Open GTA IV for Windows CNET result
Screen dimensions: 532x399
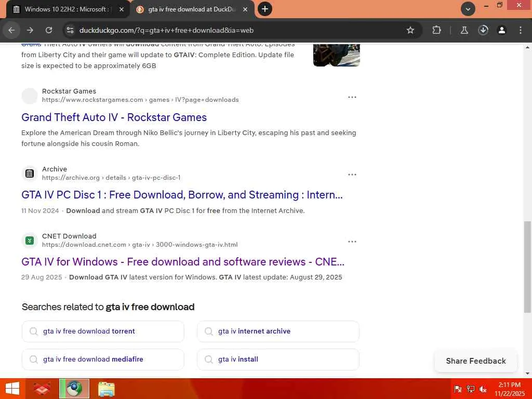click(x=183, y=262)
